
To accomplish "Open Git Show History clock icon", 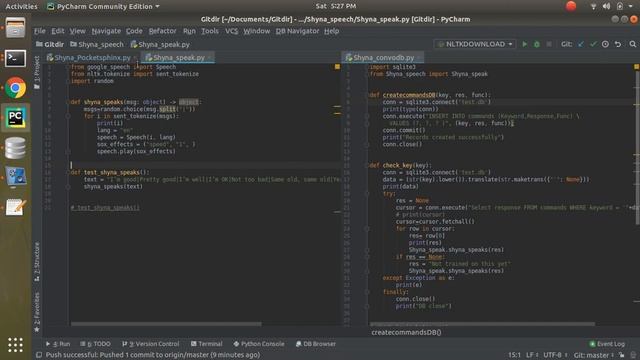I will click(x=605, y=44).
